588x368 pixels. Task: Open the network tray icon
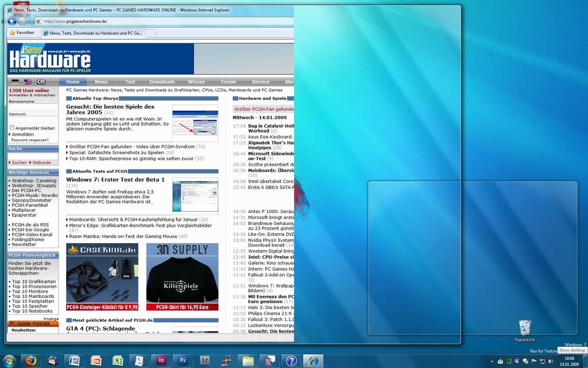pyautogui.click(x=543, y=362)
